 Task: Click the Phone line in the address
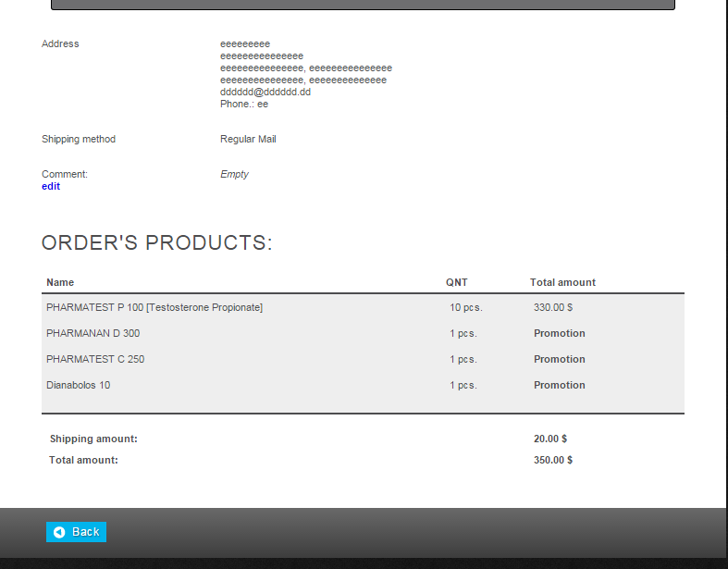coord(244,104)
